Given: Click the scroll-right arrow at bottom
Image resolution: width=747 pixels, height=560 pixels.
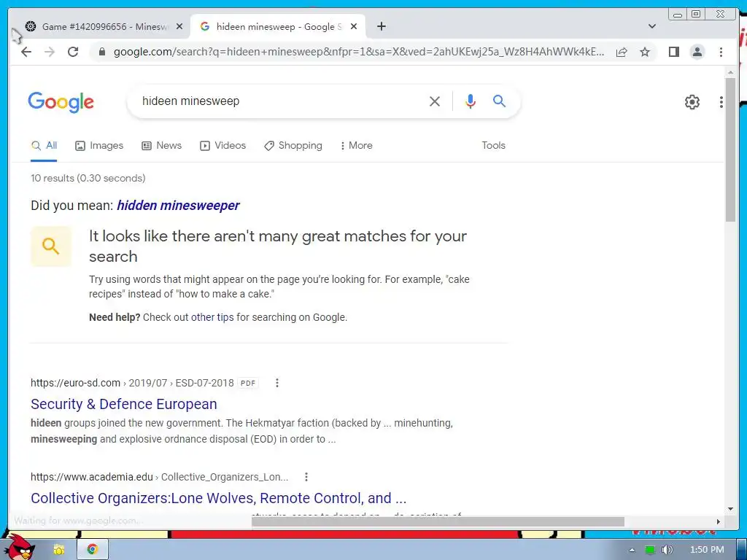Looking at the screenshot, I should coord(718,521).
